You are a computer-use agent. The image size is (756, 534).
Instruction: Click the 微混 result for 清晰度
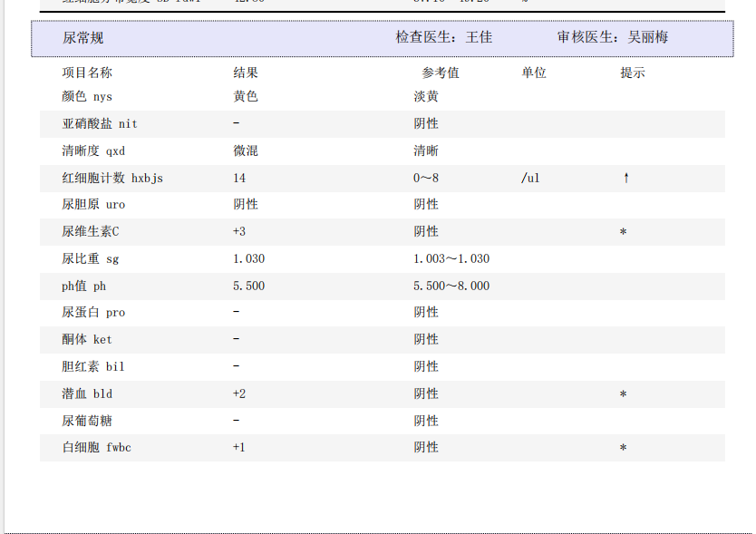click(x=246, y=150)
